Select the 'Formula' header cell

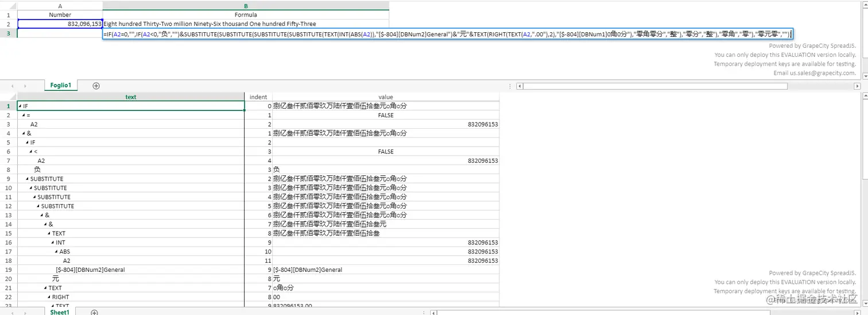coord(246,15)
